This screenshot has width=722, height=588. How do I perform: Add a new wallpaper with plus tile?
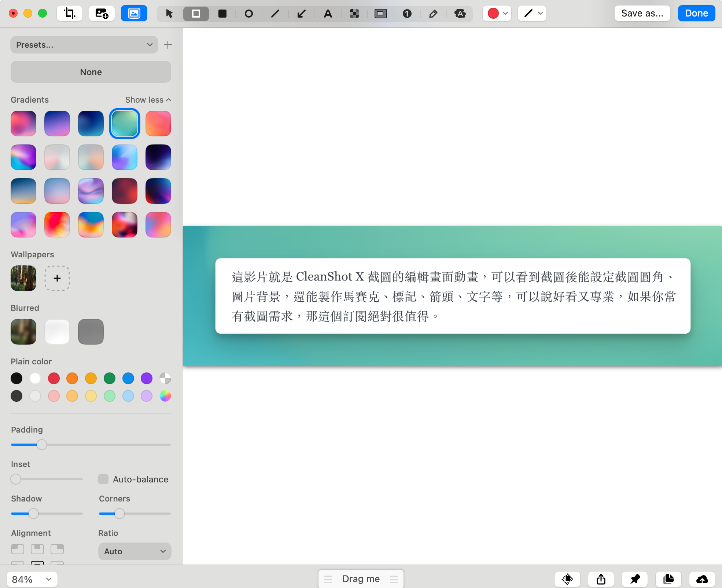[x=57, y=278]
